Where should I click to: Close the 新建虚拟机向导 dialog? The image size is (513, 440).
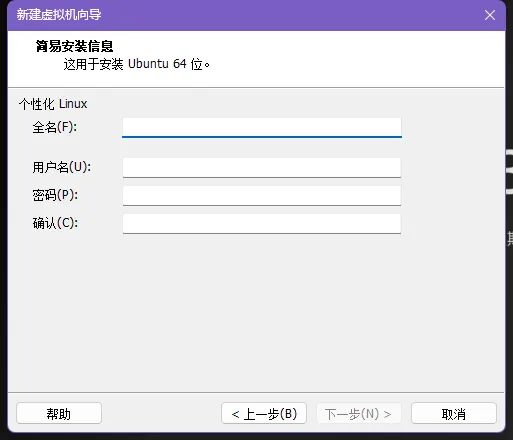pos(490,15)
